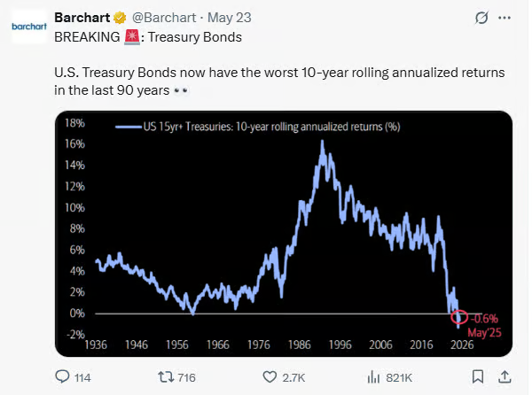Click the reply speech bubble icon
Viewport: 532px width, 395px height.
coord(62,376)
